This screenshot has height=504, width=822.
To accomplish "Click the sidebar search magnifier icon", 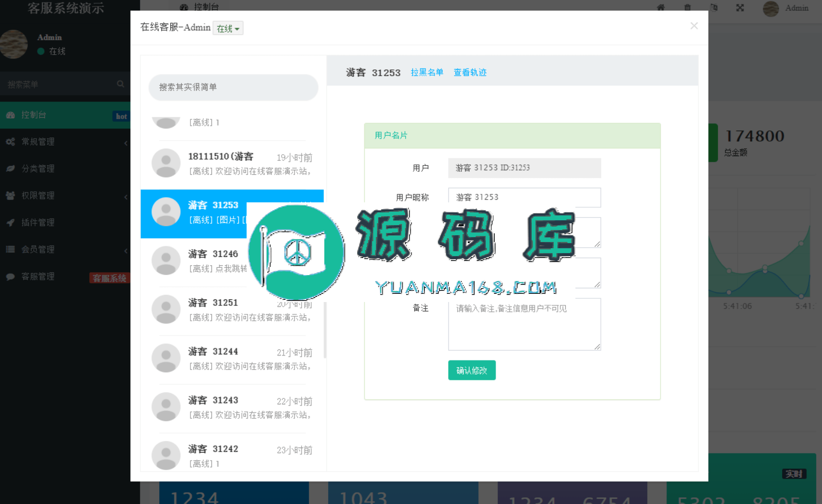I will pos(120,84).
